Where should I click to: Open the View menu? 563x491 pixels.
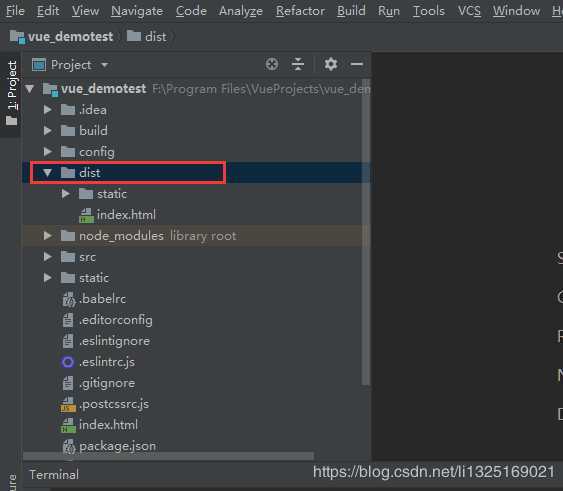[x=85, y=11]
